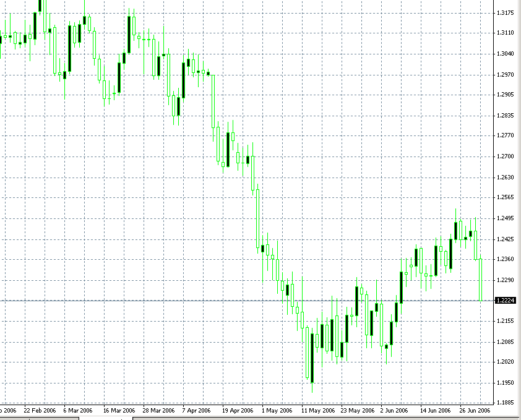Image resolution: width=521 pixels, height=420 pixels.
Task: Click the 11 May 2006 date label
Action: (318, 411)
